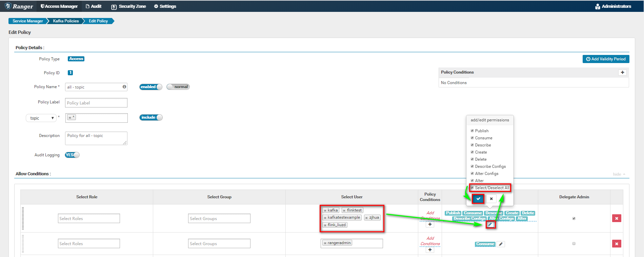Click the Policy ID badge 1
Screen dimensions: 644x257
(70, 73)
